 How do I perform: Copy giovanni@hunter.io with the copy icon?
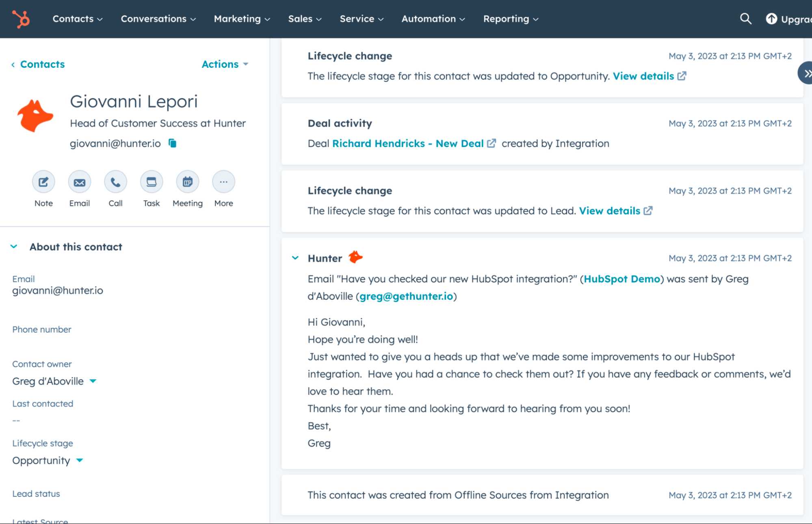click(172, 143)
